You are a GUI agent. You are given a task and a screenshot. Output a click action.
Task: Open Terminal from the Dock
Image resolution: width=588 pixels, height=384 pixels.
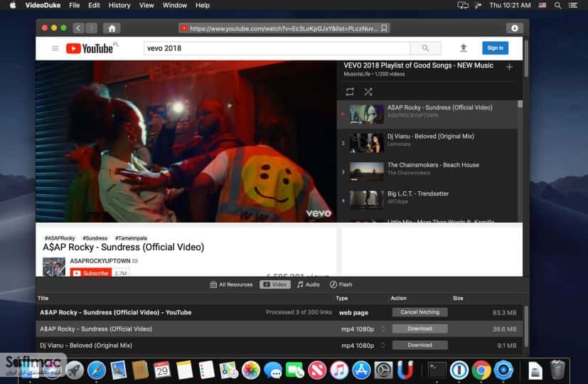click(x=437, y=370)
